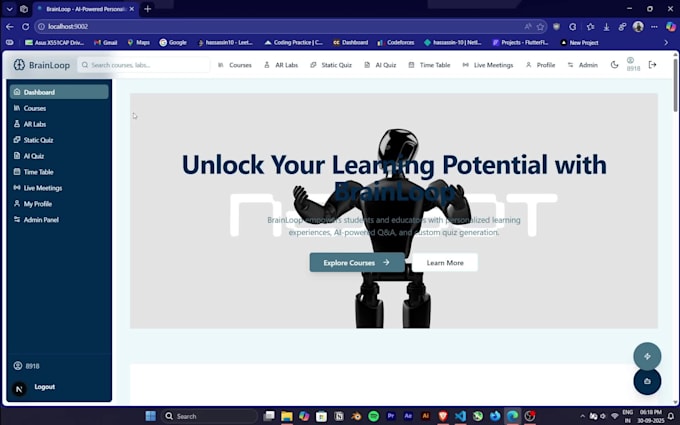Select Live Meetings in the left sidebar

[59, 188]
